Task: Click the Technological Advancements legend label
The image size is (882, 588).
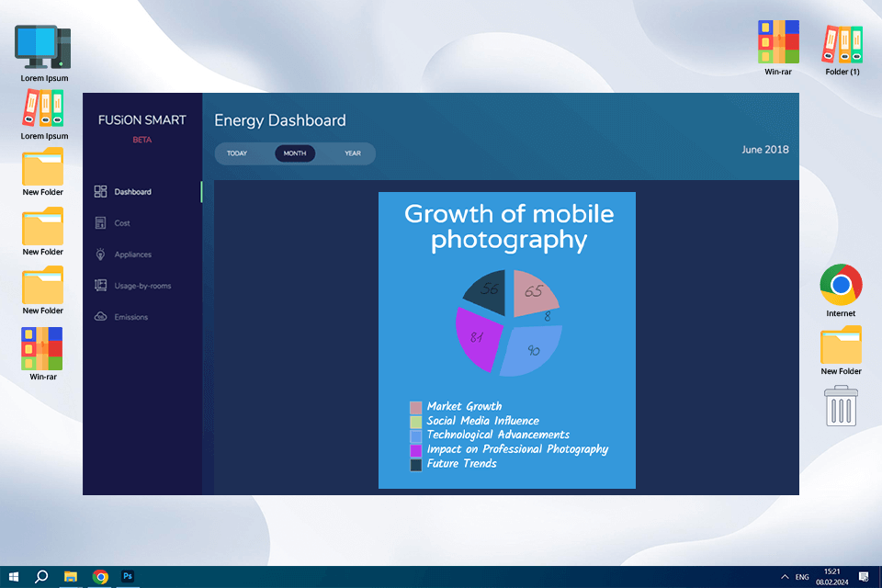Action: [x=498, y=435]
